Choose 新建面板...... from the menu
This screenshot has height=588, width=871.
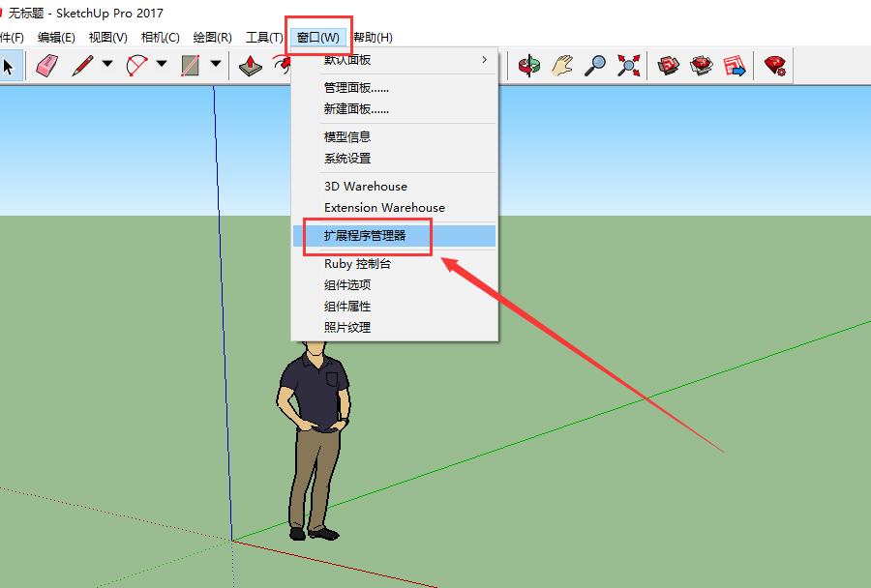pos(393,109)
